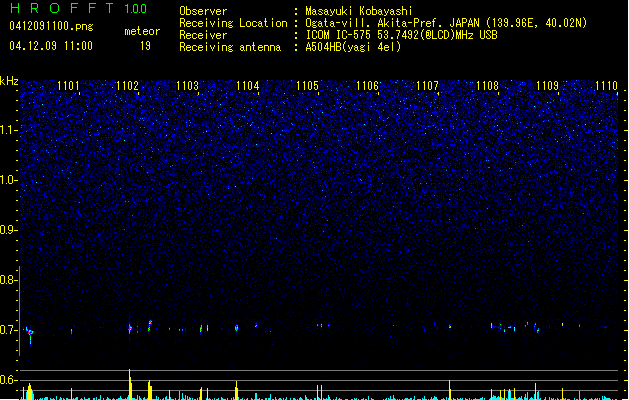629x400 pixels.
Task: Click the 'Receiver' field label
Action: click(x=203, y=35)
